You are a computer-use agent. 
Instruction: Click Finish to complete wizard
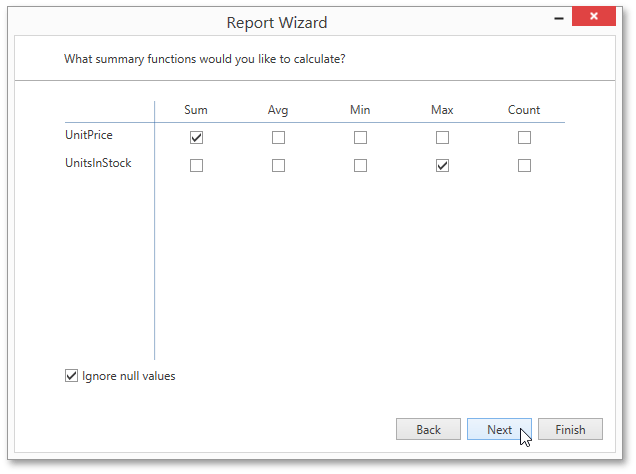570,429
